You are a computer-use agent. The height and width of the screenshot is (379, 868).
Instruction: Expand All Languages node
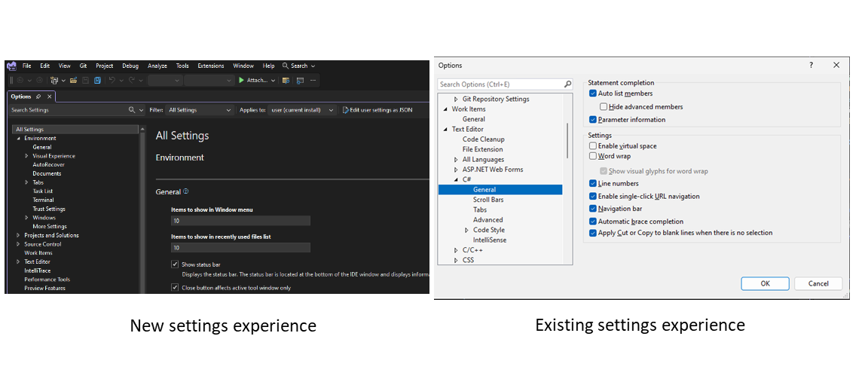[x=456, y=159]
